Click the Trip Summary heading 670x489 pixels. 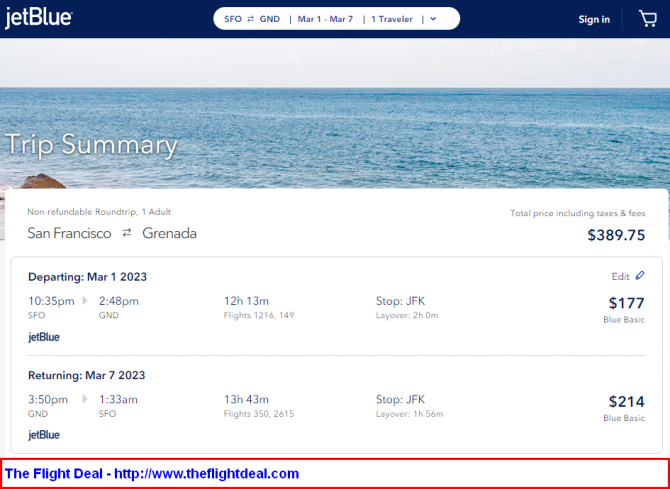click(x=91, y=145)
